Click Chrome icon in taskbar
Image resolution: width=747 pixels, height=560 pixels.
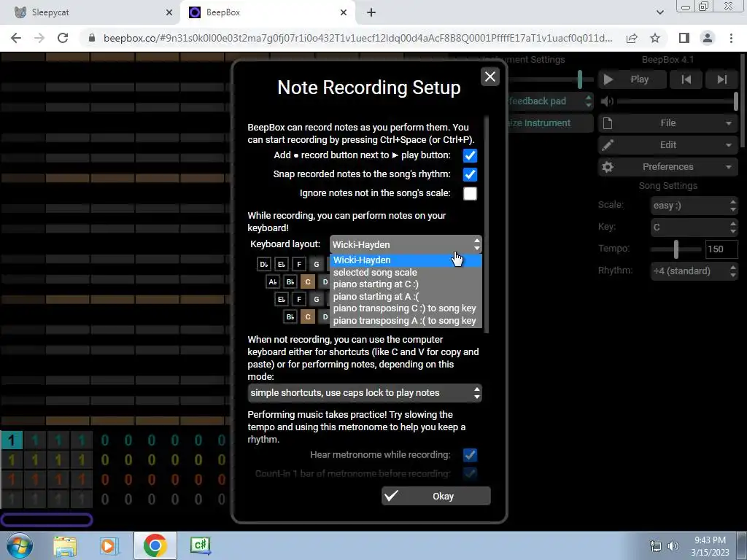155,545
